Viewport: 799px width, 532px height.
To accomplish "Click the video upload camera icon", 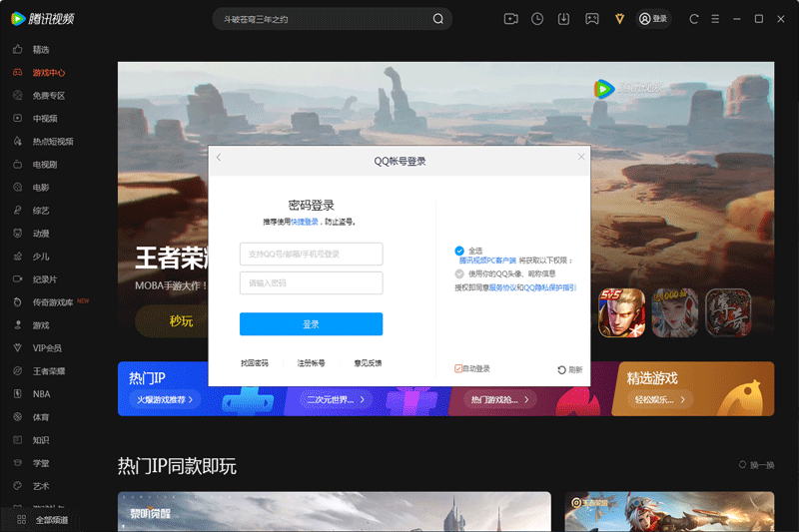I will 510,19.
